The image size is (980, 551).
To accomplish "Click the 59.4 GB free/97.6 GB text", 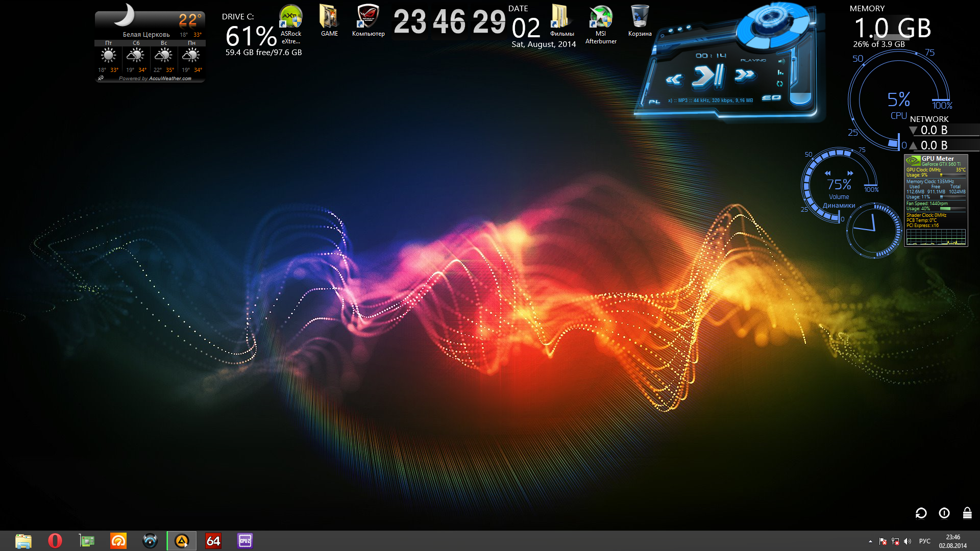I will [x=263, y=53].
